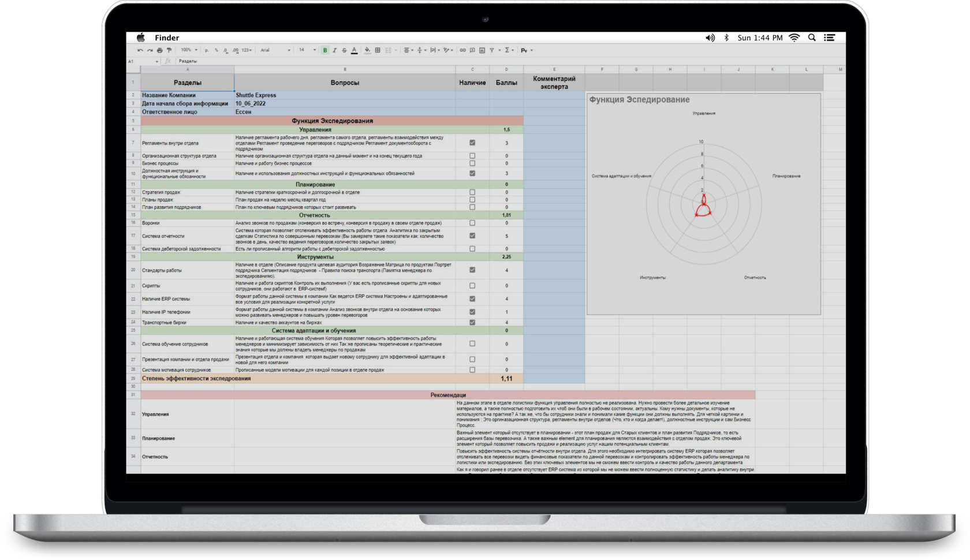970x560 pixels.
Task: Uncheck the Система отчетности checkbox
Action: [472, 236]
